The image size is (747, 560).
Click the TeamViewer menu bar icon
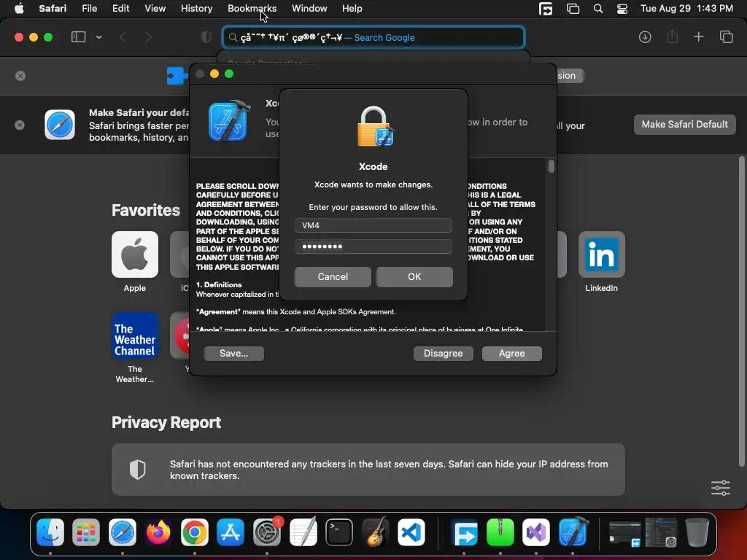[x=546, y=9]
